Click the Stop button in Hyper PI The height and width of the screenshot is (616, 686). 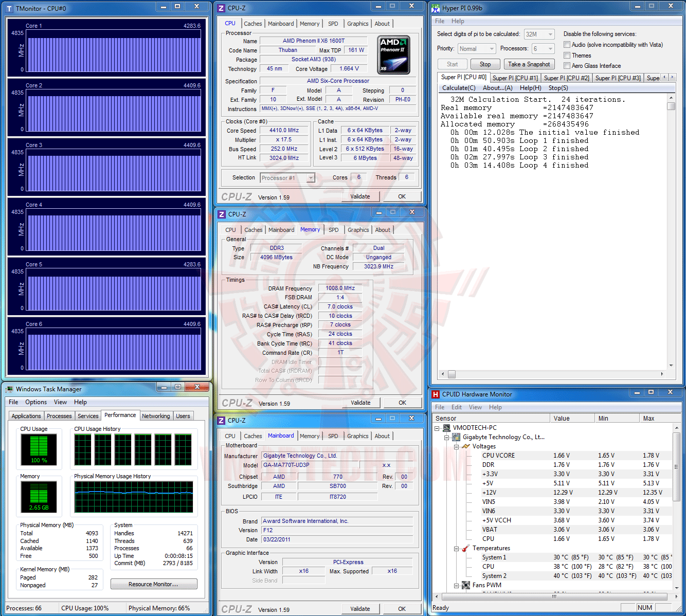tap(485, 64)
